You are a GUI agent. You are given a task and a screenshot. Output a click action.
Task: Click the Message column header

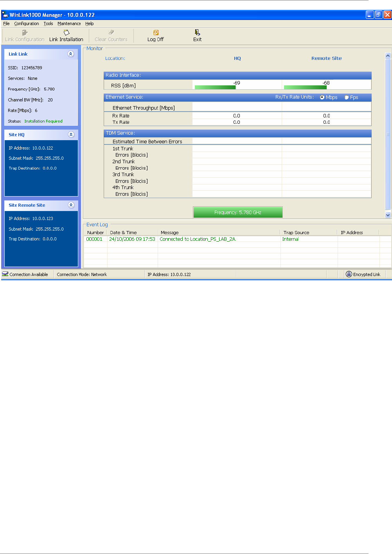point(219,233)
